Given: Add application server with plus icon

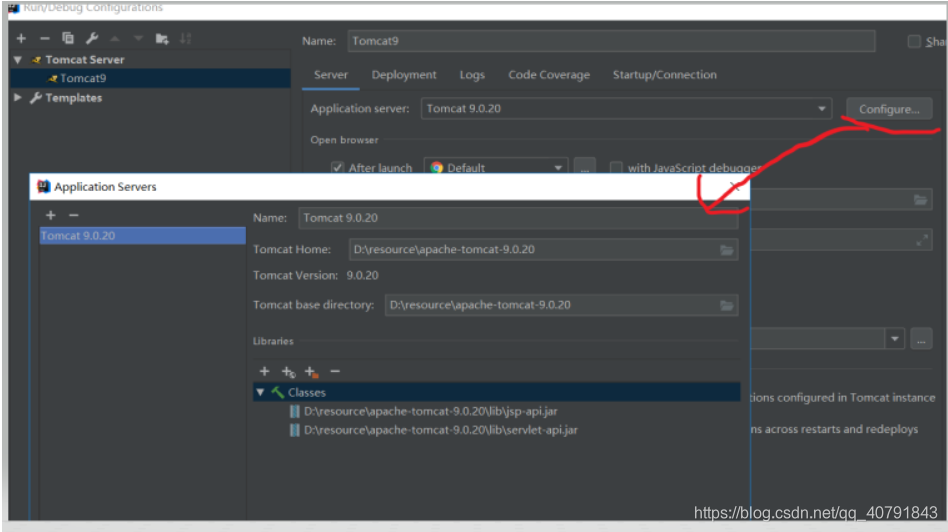Looking at the screenshot, I should (51, 215).
